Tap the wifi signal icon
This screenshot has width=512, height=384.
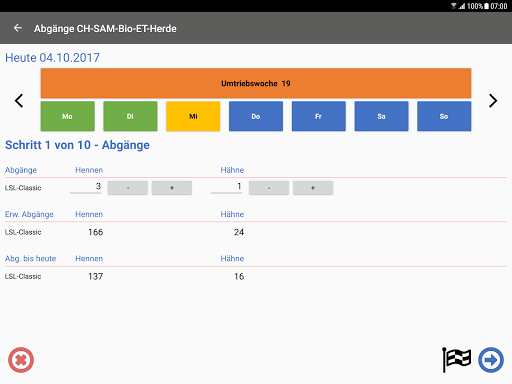tap(454, 6)
